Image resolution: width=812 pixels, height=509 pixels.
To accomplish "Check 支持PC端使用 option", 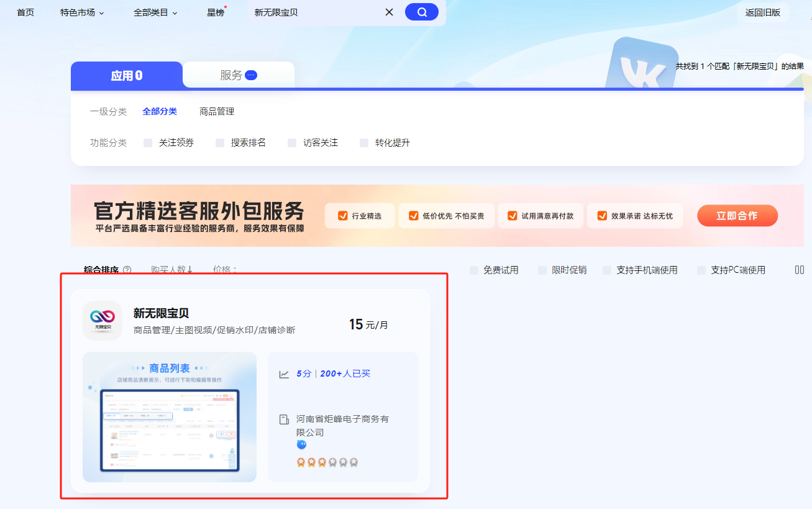I will 701,270.
